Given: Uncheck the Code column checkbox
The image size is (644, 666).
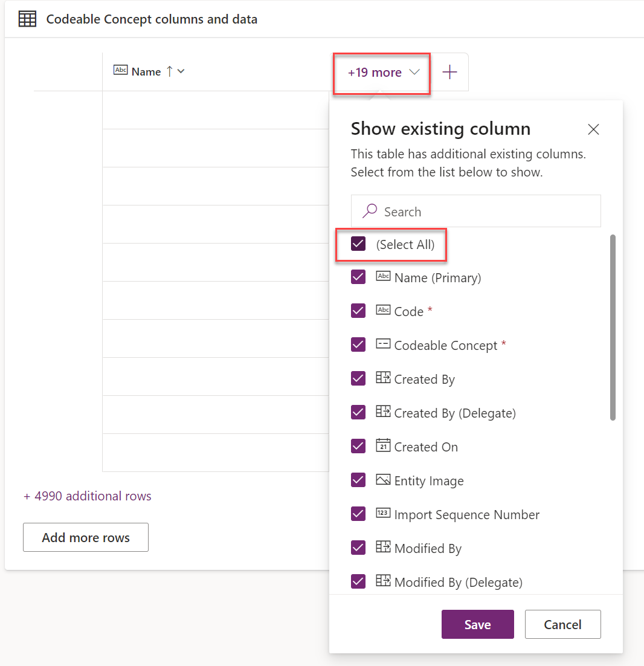Looking at the screenshot, I should pyautogui.click(x=358, y=311).
